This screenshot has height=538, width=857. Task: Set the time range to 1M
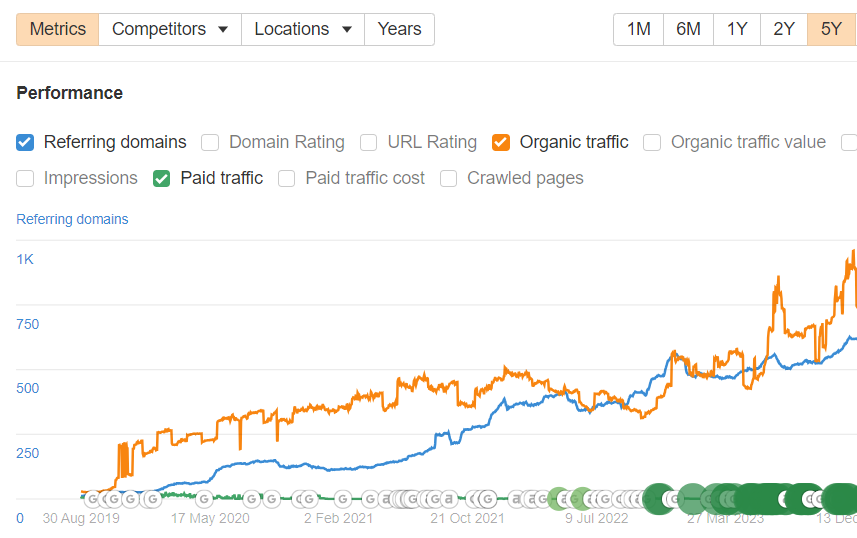pos(638,29)
